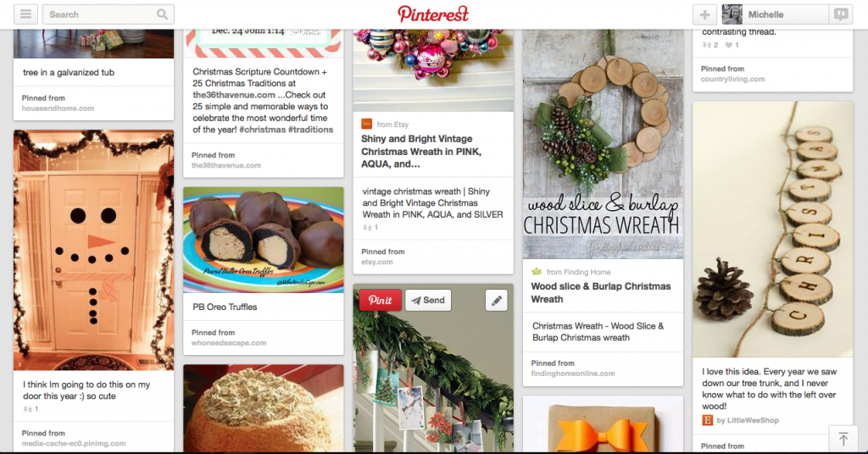Image resolution: width=868 pixels, height=454 pixels.
Task: Click the scroll to top arrow
Action: pos(843,439)
